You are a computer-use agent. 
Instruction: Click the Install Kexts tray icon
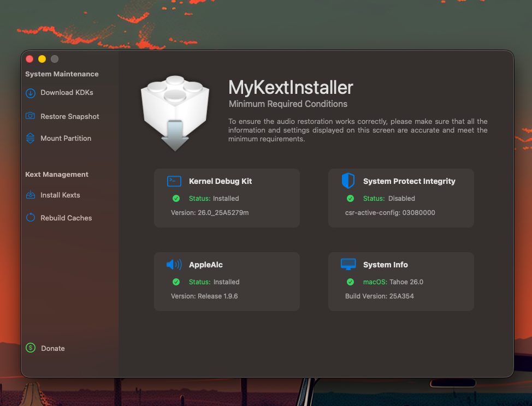click(31, 195)
